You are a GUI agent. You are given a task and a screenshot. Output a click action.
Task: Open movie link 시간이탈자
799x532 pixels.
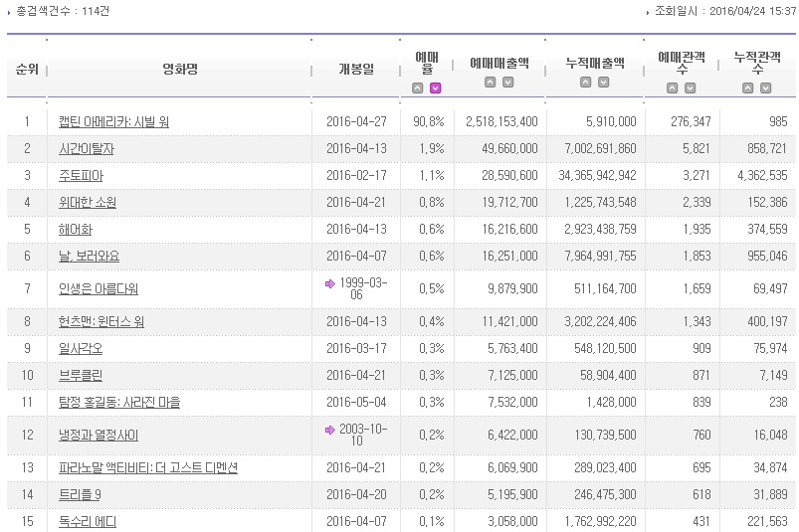87,148
